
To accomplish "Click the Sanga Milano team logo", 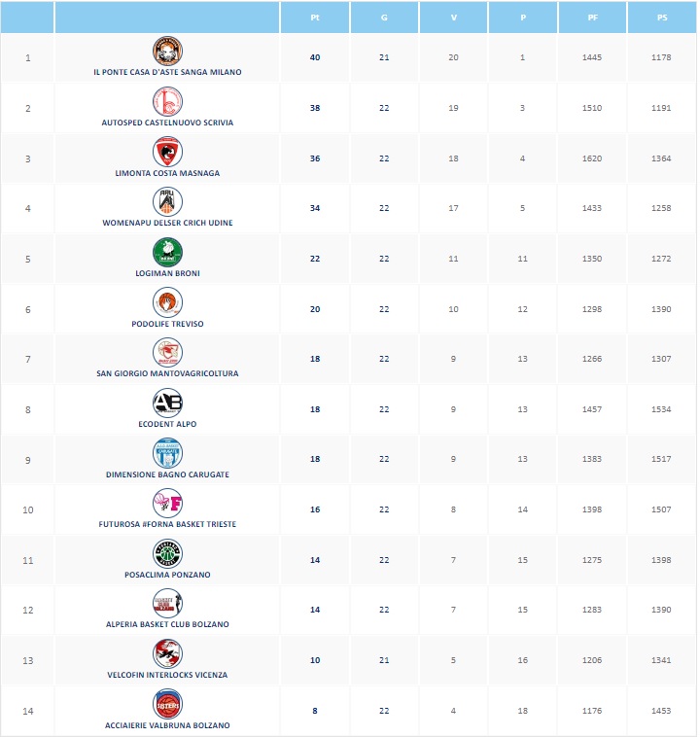I will (167, 51).
